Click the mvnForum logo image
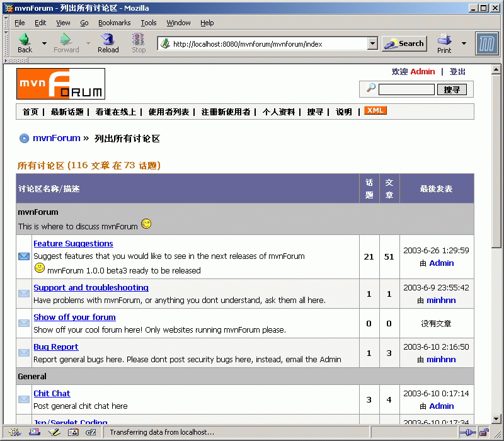 61,84
